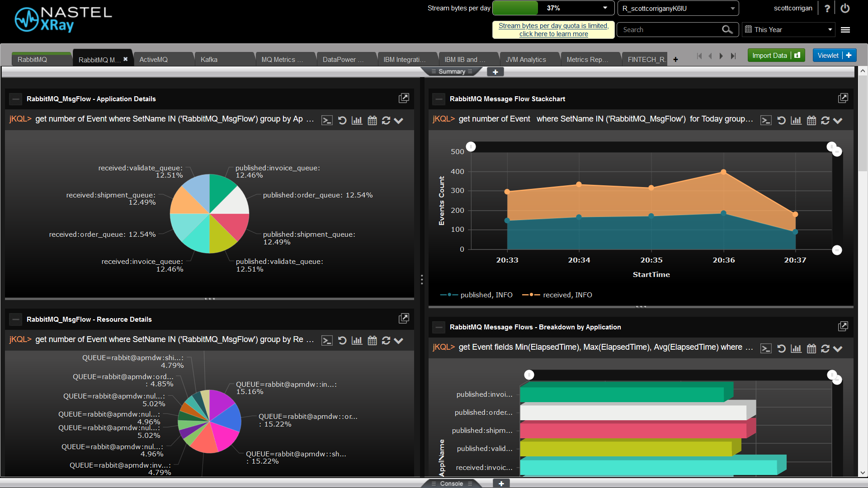Open console icon in Application Details viewlet

pyautogui.click(x=327, y=121)
